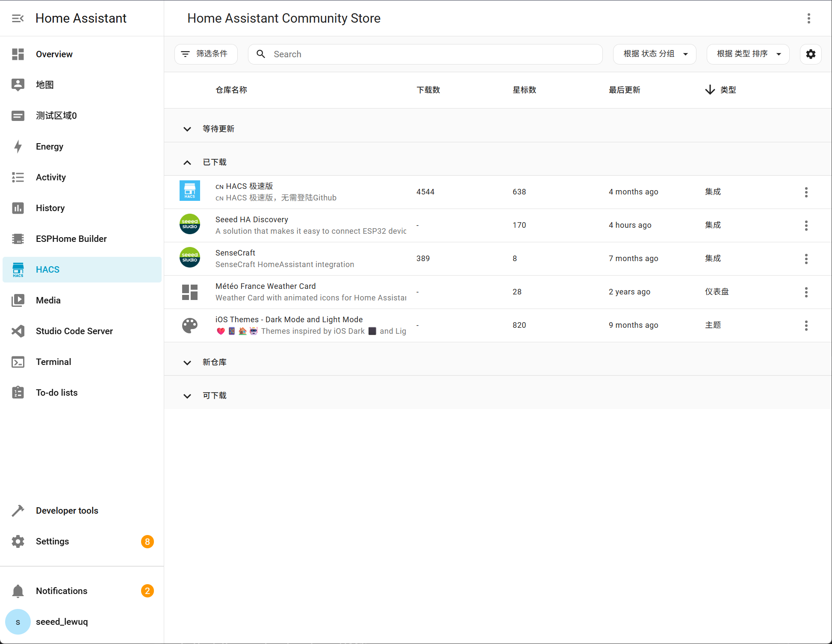Open Settings in the sidebar
The width and height of the screenshot is (832, 644).
[x=52, y=541]
